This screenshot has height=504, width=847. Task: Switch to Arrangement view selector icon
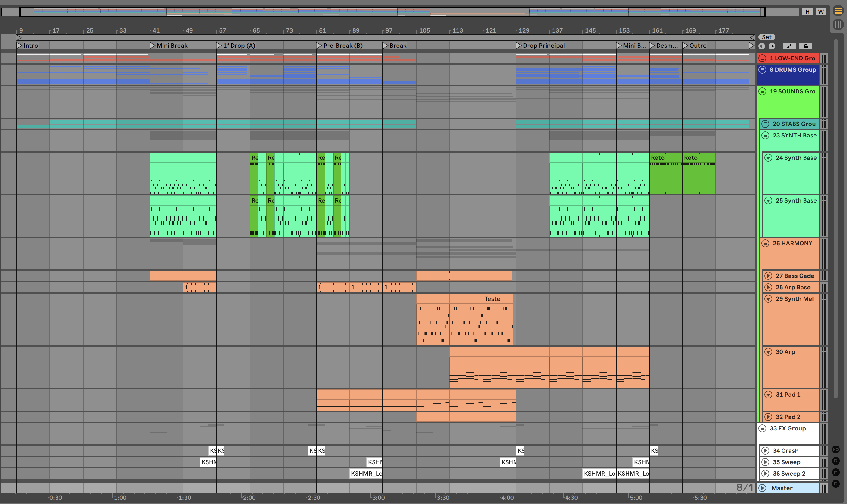838,11
